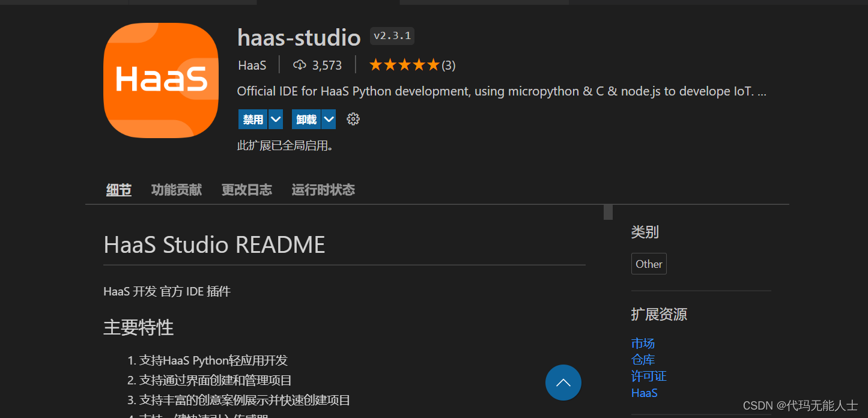Expand the 禁用 dropdown arrow

click(x=276, y=119)
